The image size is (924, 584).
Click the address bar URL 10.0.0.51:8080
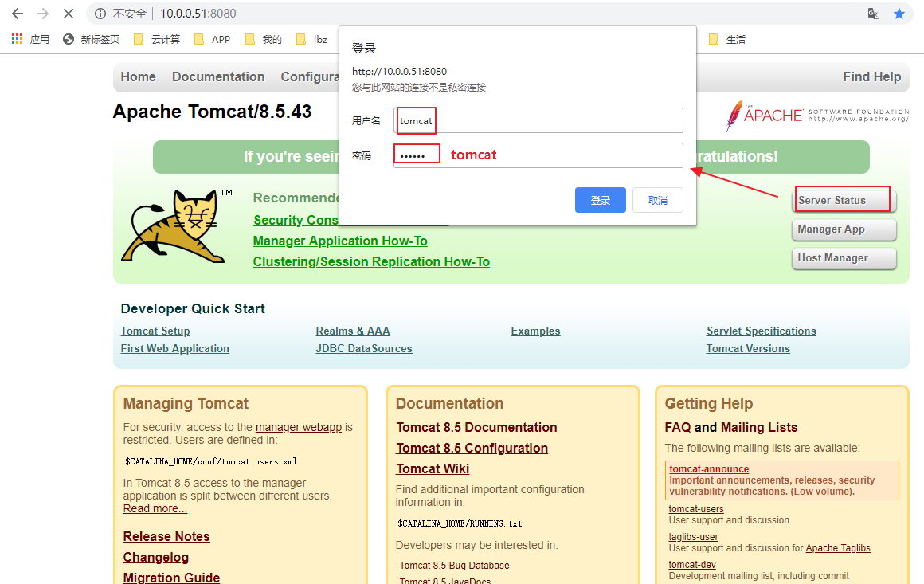coord(198,14)
